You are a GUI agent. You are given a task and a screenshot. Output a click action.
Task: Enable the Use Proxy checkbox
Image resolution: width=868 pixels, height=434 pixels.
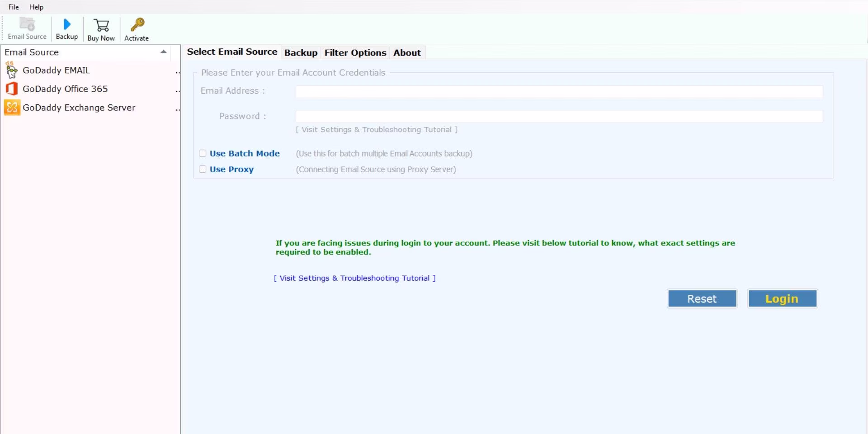click(203, 169)
